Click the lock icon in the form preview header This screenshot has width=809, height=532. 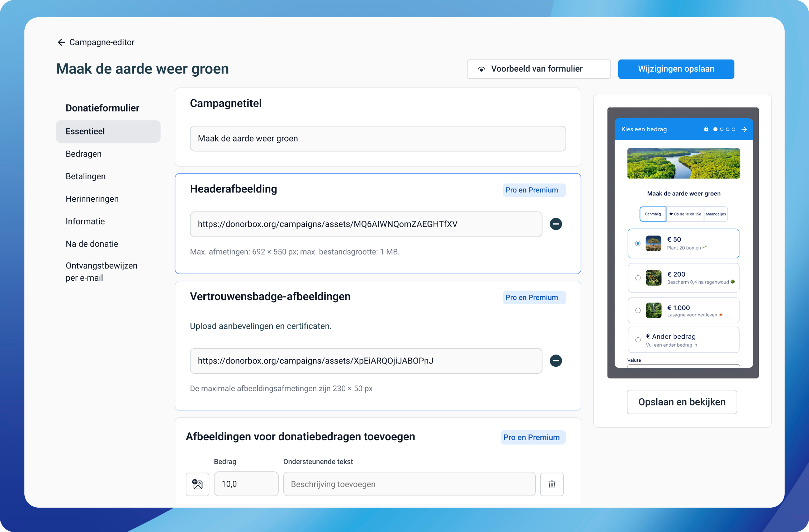(x=706, y=129)
